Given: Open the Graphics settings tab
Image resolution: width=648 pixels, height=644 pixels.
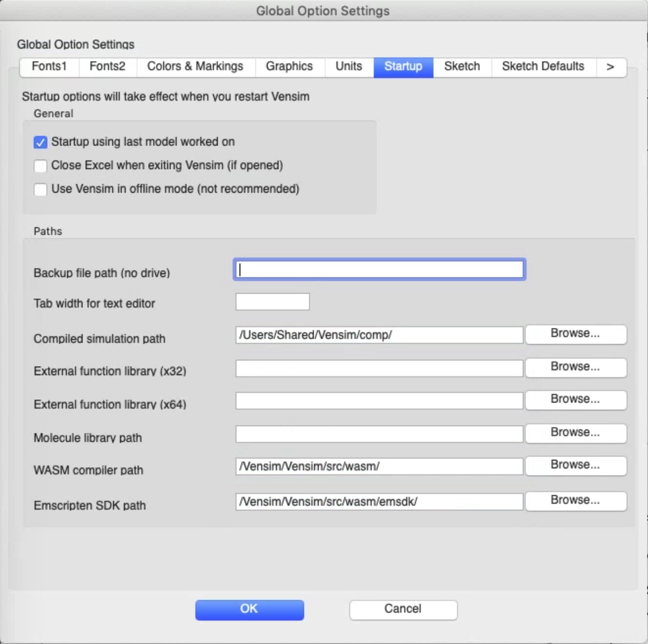Looking at the screenshot, I should (x=289, y=66).
